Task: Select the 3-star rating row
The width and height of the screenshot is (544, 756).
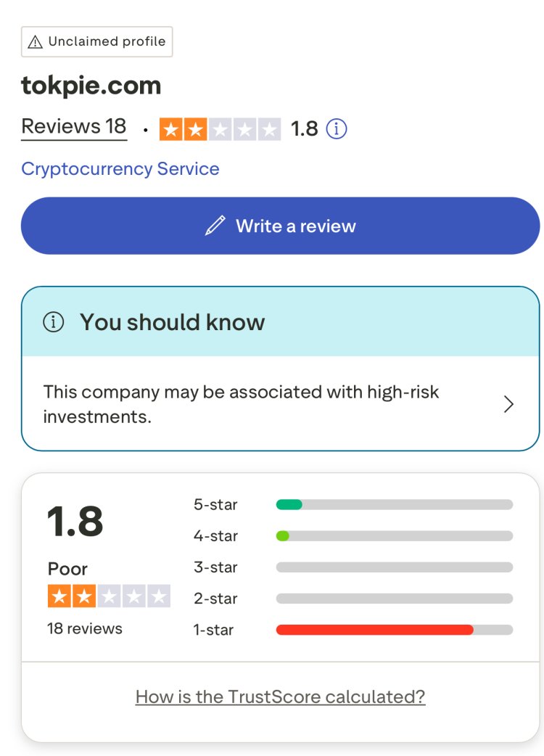Action: point(215,567)
